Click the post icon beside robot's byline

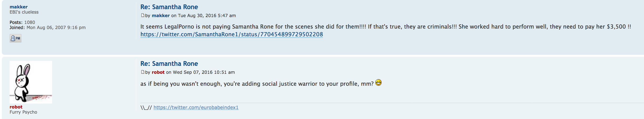tap(143, 72)
